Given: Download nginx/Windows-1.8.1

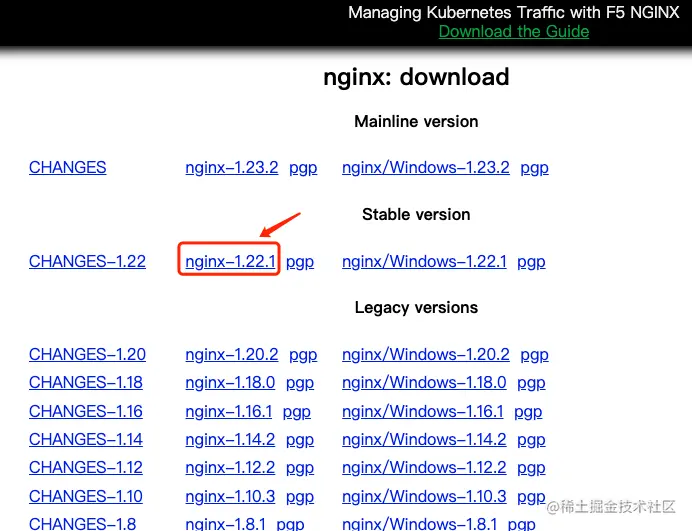Looking at the screenshot, I should [420, 523].
